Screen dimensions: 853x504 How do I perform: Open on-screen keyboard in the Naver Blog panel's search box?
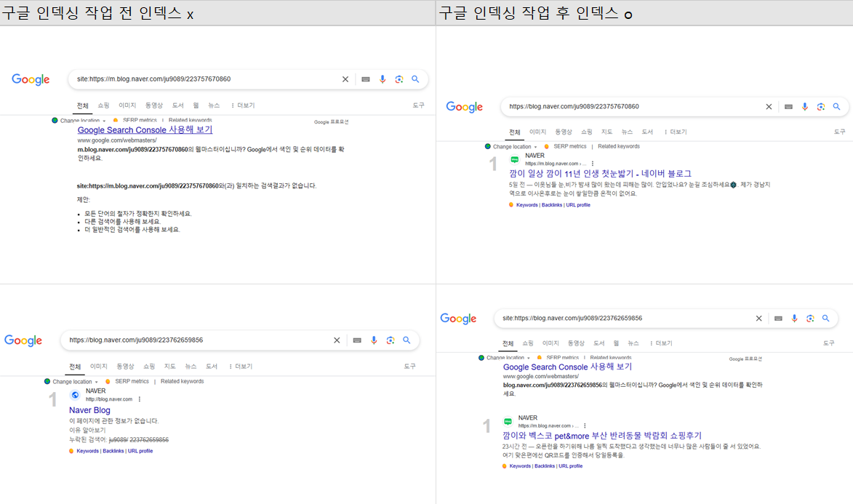pyautogui.click(x=357, y=340)
